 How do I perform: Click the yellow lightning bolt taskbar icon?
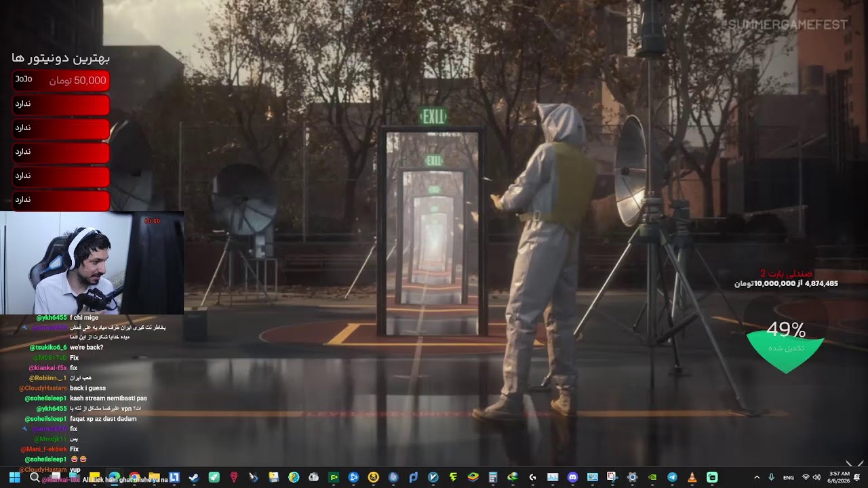tap(453, 477)
